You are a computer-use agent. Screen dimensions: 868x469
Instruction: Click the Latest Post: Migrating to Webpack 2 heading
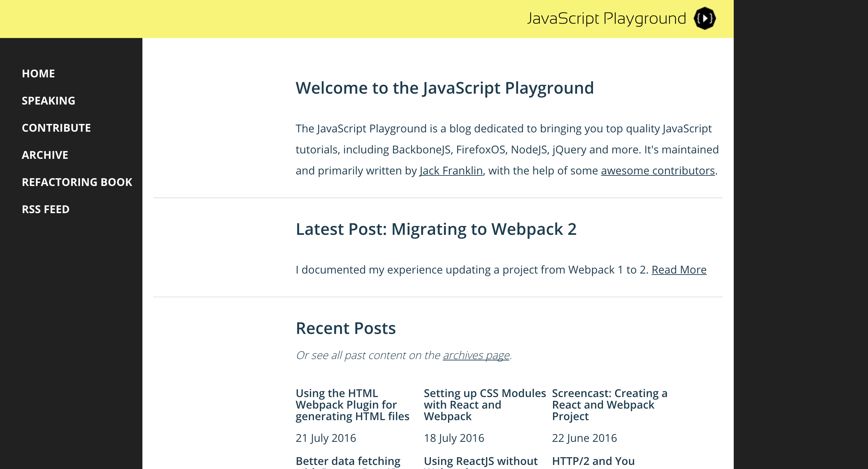point(436,229)
